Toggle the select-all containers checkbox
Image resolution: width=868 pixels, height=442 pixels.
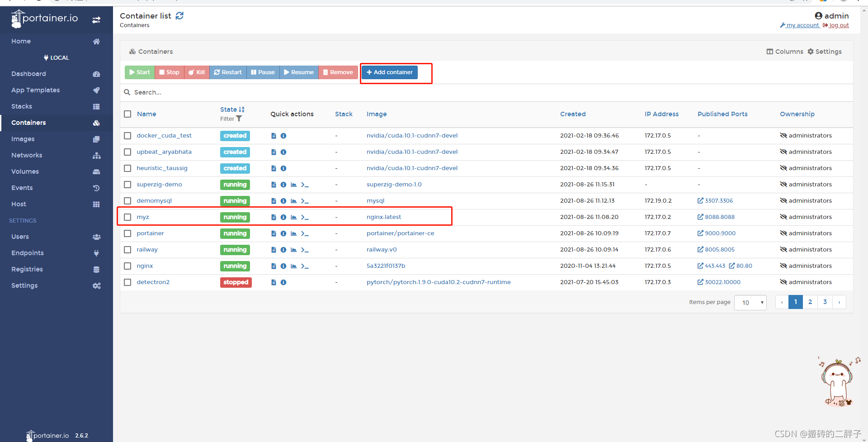pyautogui.click(x=127, y=114)
